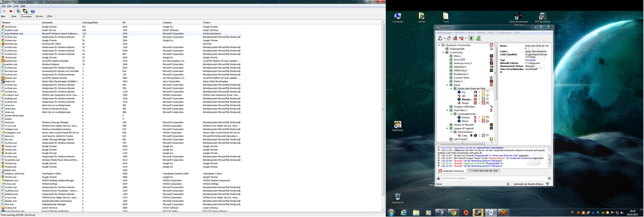Open Internet Explorer from the taskbar

click(404, 213)
